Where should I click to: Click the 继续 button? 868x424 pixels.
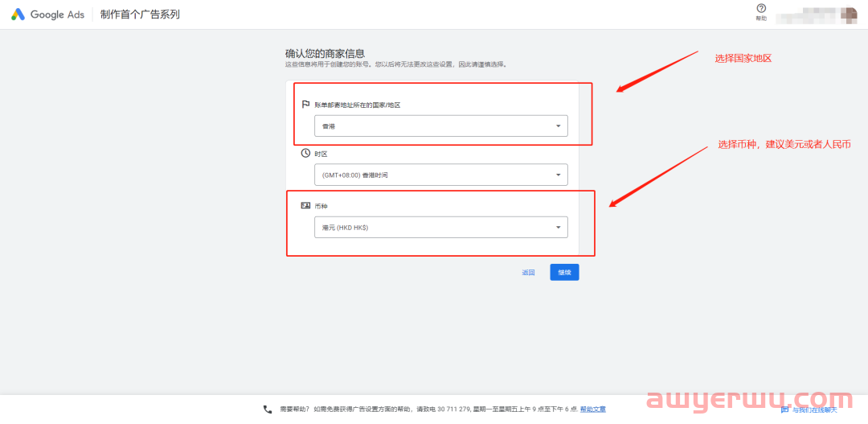(x=564, y=272)
